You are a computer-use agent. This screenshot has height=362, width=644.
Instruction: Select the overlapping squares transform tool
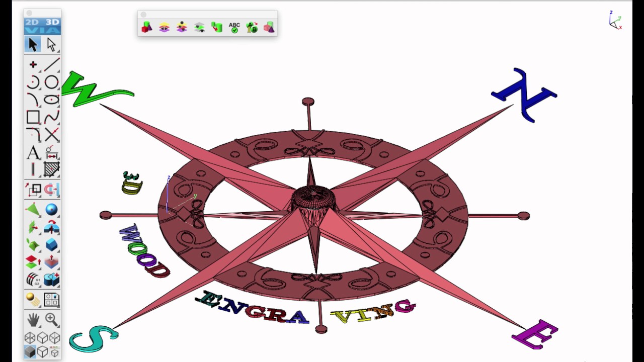tap(33, 190)
